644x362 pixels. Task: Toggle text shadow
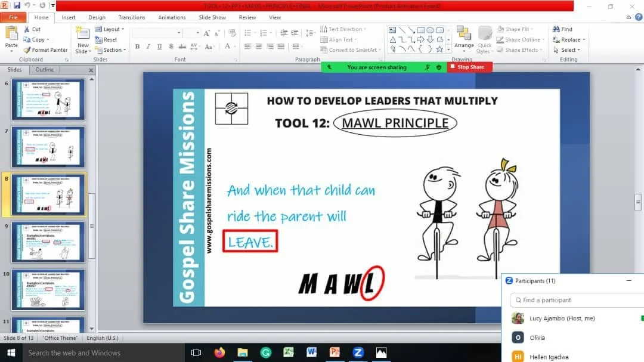tap(171, 47)
